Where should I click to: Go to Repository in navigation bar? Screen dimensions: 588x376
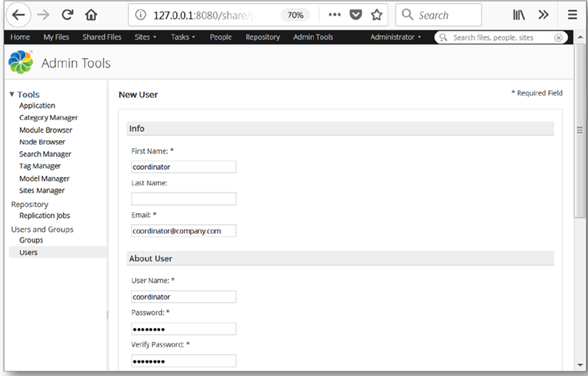click(x=262, y=37)
